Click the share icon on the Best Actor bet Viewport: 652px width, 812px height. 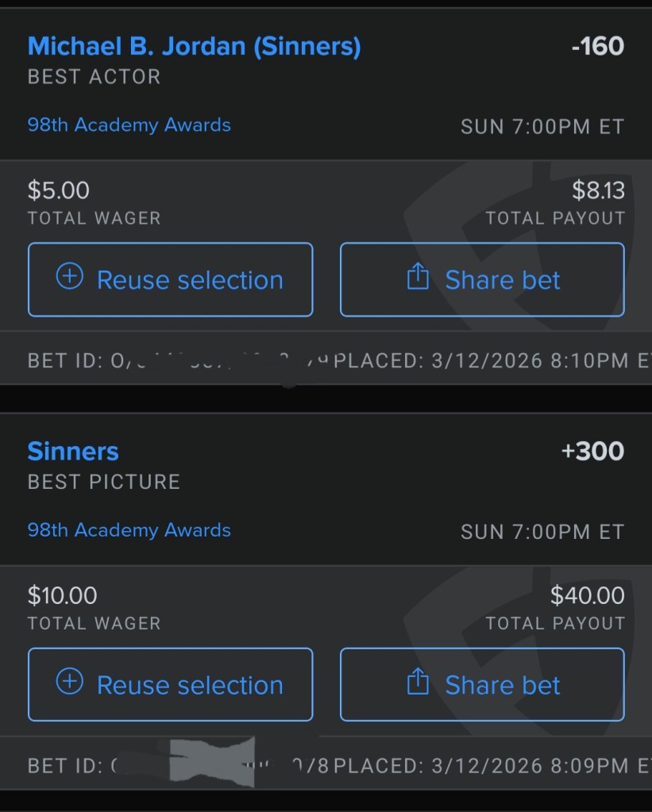[x=418, y=277]
